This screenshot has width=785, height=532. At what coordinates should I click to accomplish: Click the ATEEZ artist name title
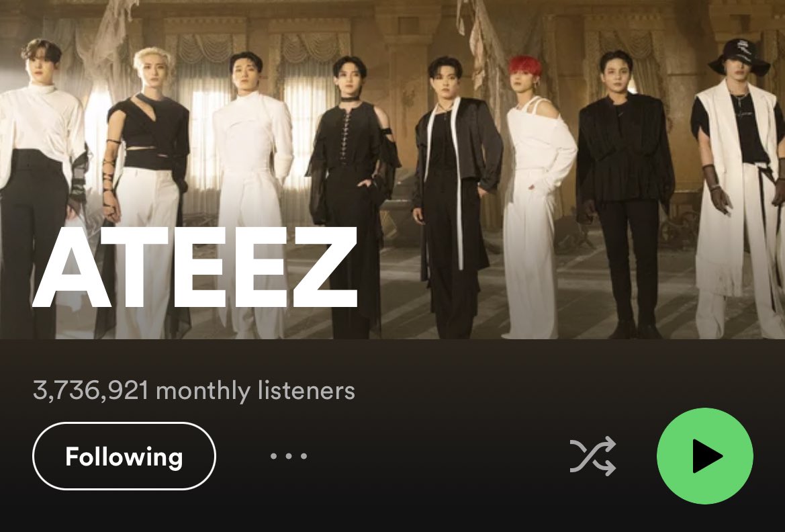(x=195, y=267)
